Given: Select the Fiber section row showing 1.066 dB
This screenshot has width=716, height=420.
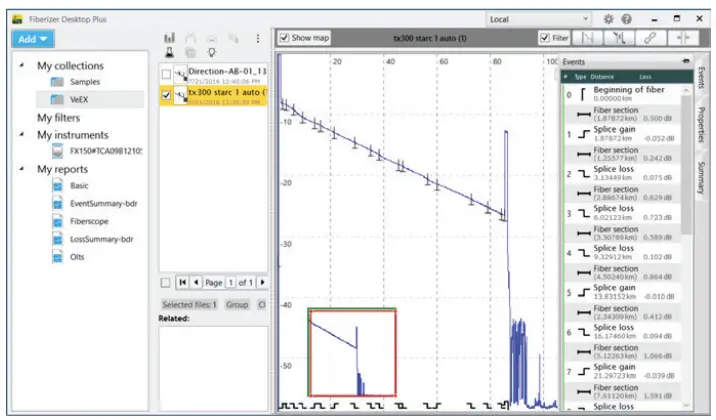Looking at the screenshot, I should (x=623, y=352).
